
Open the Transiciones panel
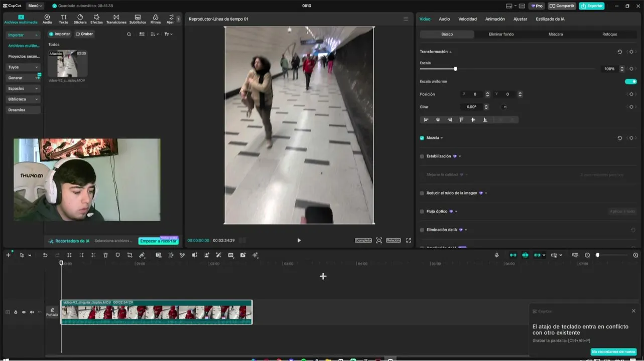pyautogui.click(x=116, y=19)
